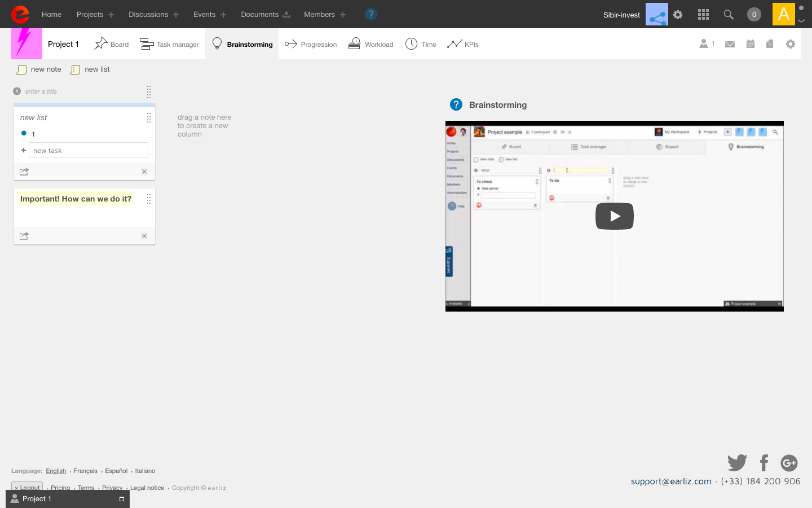This screenshot has width=812, height=508.
Task: Open the Facebook icon link
Action: pos(764,463)
